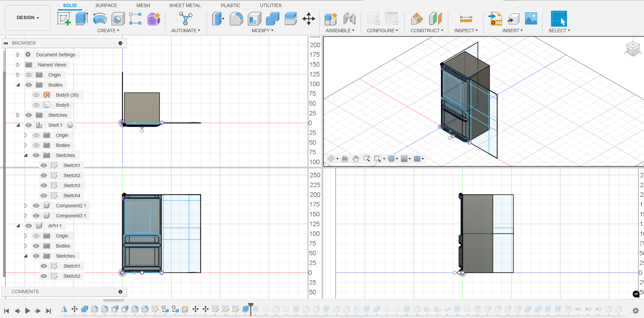Open the MODIFY dropdown menu
The image size is (644, 318).
coord(263,31)
